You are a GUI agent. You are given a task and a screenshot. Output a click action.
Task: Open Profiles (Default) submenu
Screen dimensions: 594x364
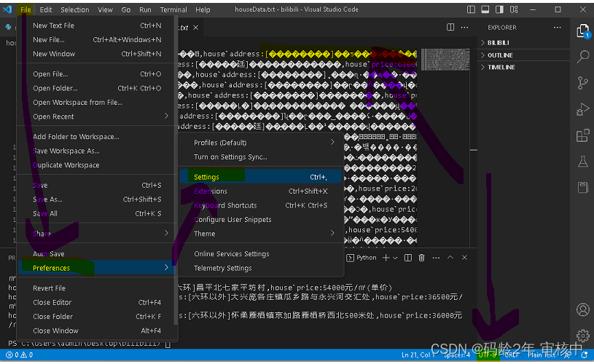pyautogui.click(x=261, y=143)
